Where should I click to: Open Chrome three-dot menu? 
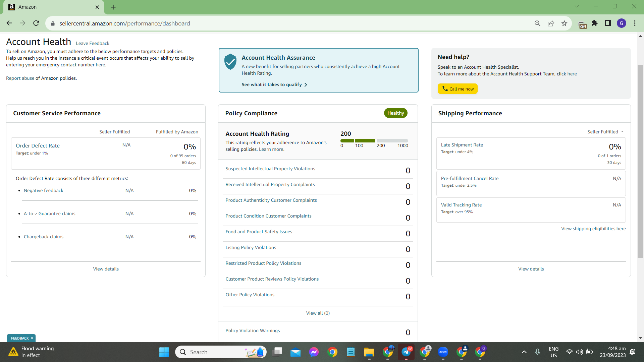635,23
